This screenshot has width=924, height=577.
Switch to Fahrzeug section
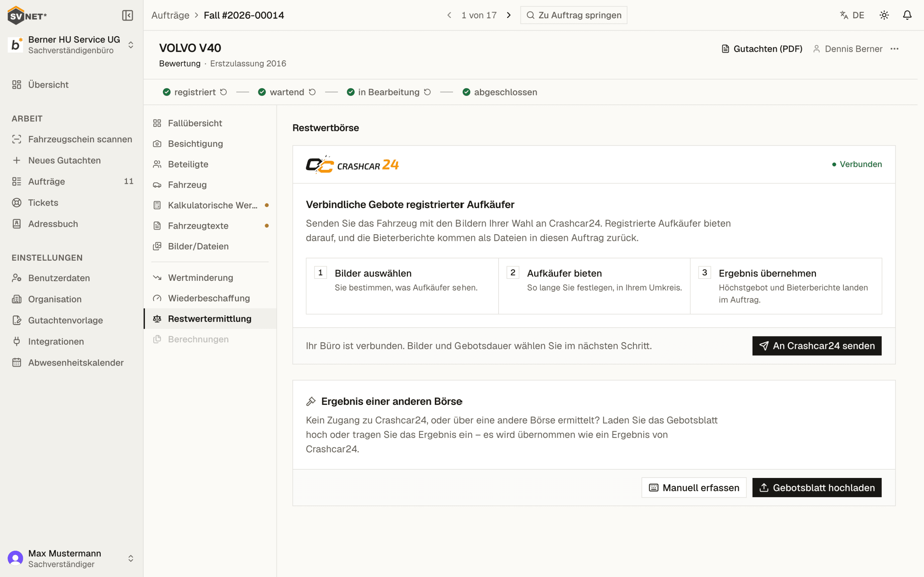210,185
